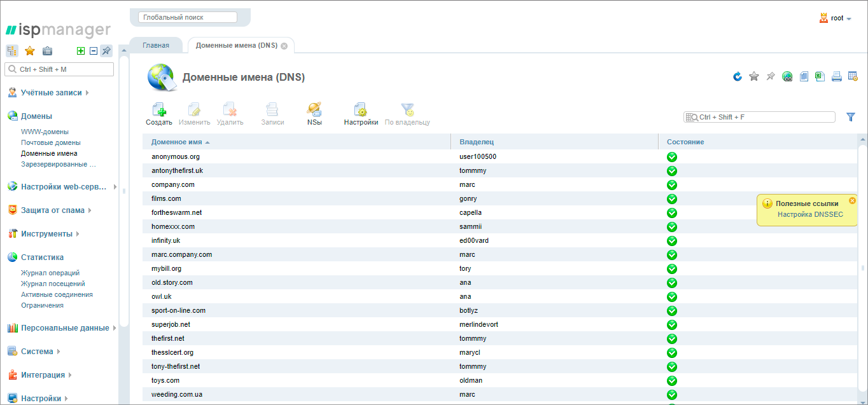Open Журнал посещений
Image resolution: width=868 pixels, height=405 pixels.
point(53,284)
